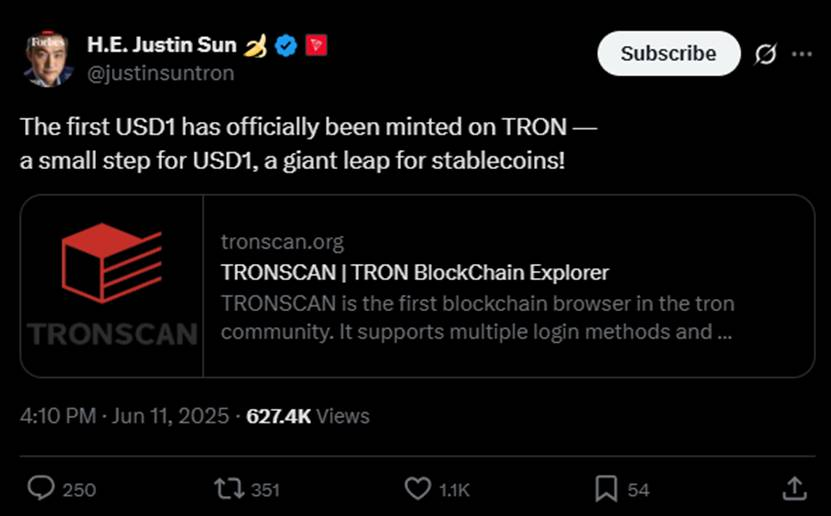Bookmark this post
Screen dimensions: 831x516
point(606,488)
